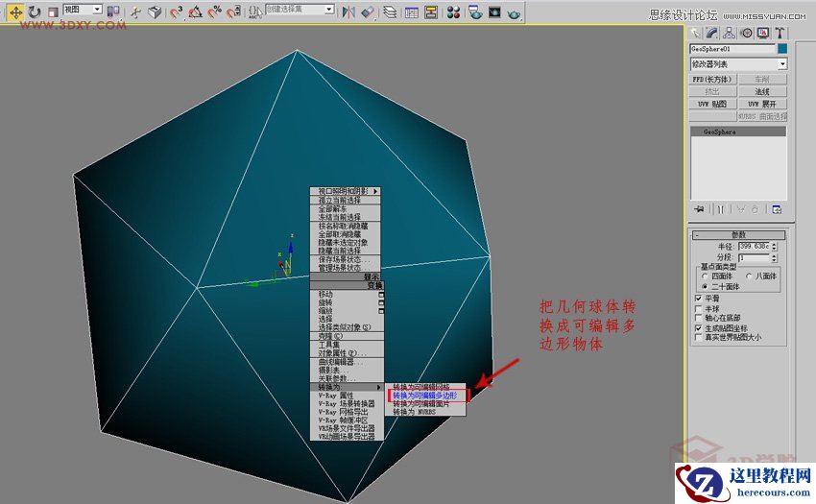816x504 pixels.
Task: Click the object color swatch beside GeoSphere01
Action: click(782, 49)
